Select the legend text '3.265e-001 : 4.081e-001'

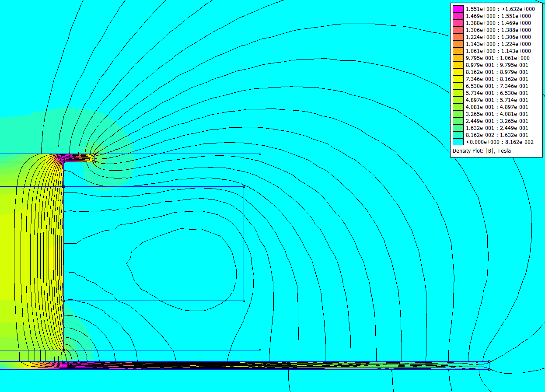(x=497, y=114)
